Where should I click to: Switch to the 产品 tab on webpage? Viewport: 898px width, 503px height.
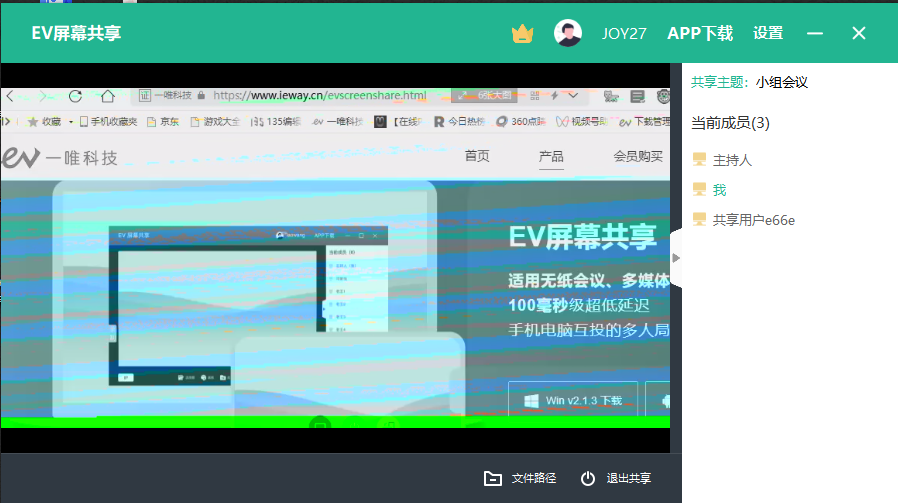(x=551, y=156)
